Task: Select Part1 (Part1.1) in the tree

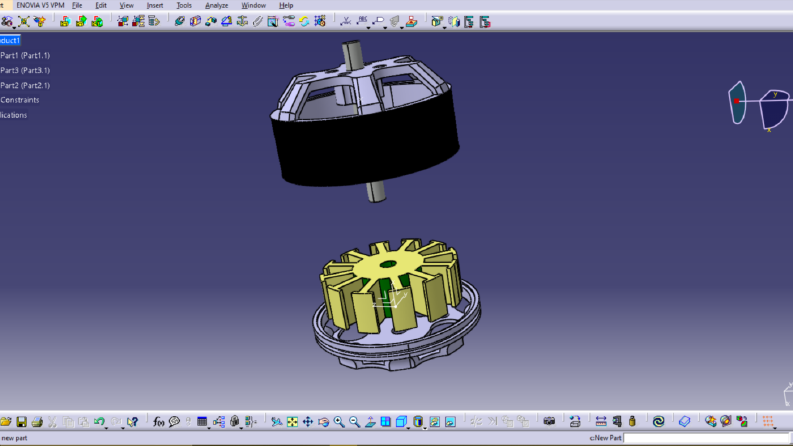Action: point(25,55)
